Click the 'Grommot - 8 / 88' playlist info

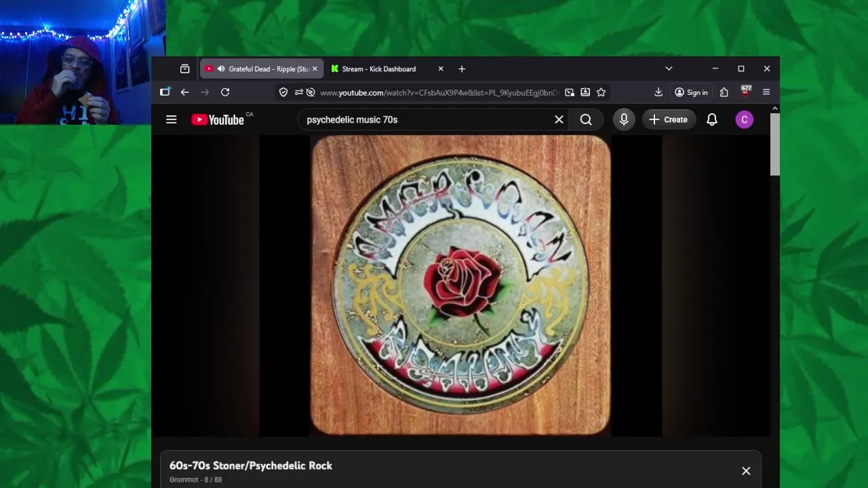(195, 480)
